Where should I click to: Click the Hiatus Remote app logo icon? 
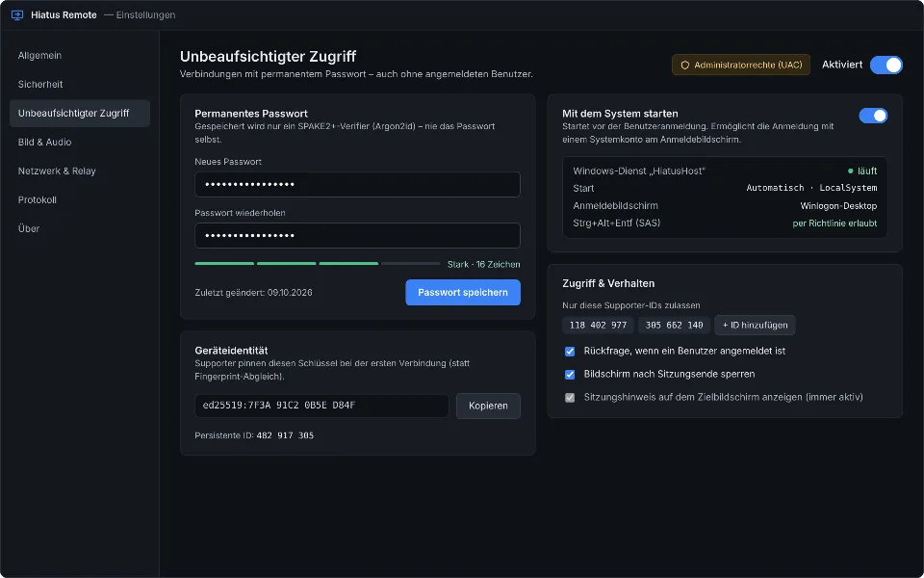pyautogui.click(x=17, y=15)
